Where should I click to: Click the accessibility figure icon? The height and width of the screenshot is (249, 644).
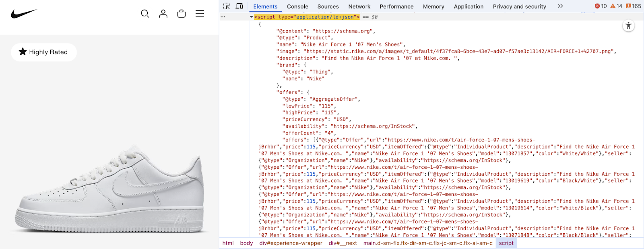coord(628,26)
